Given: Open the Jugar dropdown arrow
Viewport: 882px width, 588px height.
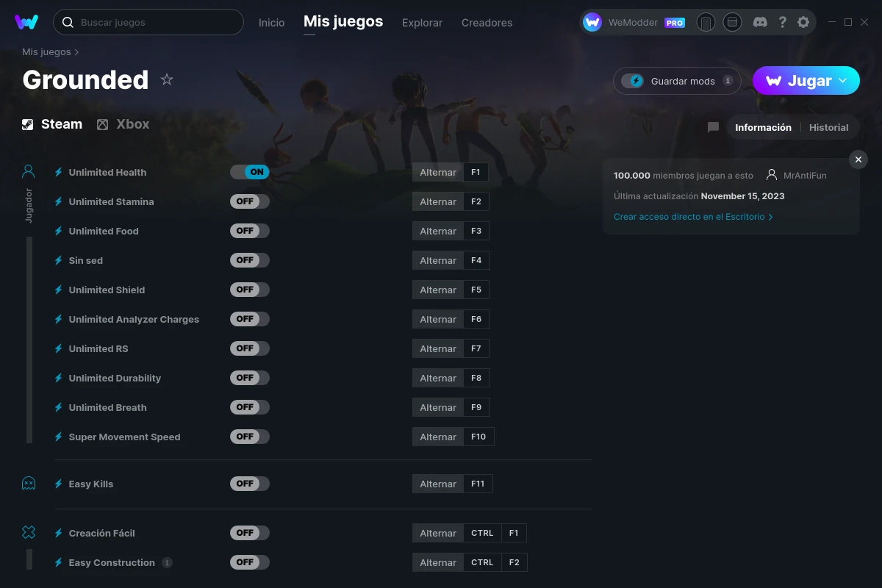Looking at the screenshot, I should (843, 80).
